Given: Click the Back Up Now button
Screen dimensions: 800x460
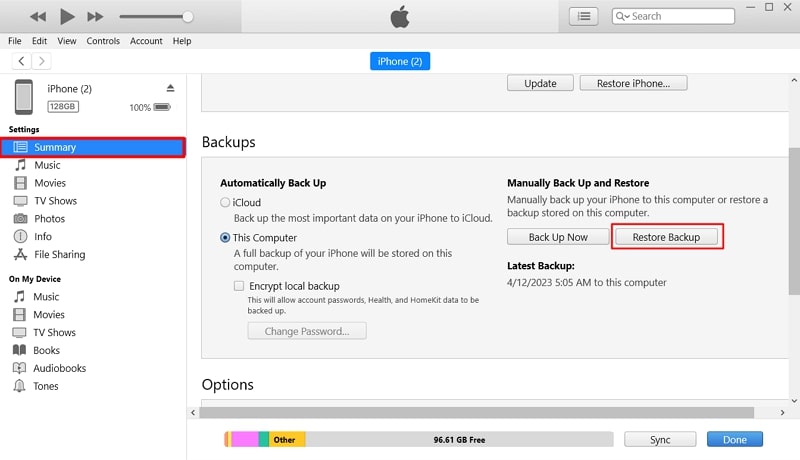Looking at the screenshot, I should (x=558, y=237).
